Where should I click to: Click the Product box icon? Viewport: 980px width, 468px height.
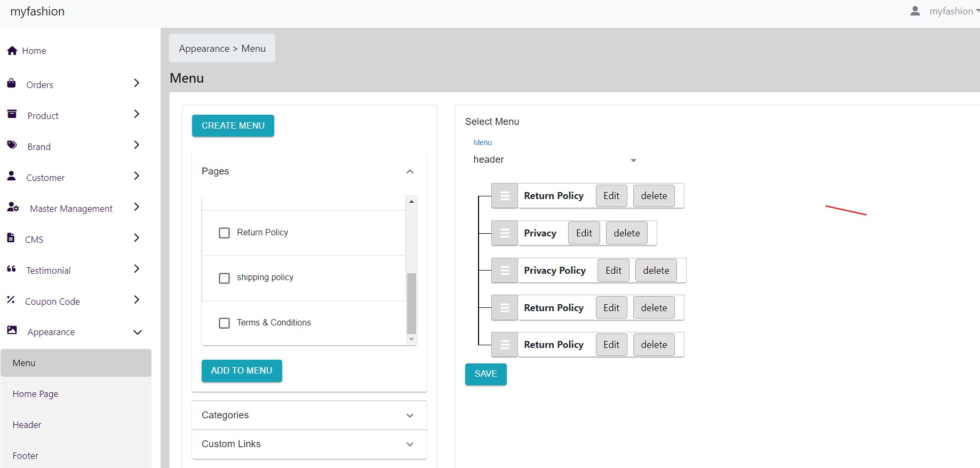point(12,114)
